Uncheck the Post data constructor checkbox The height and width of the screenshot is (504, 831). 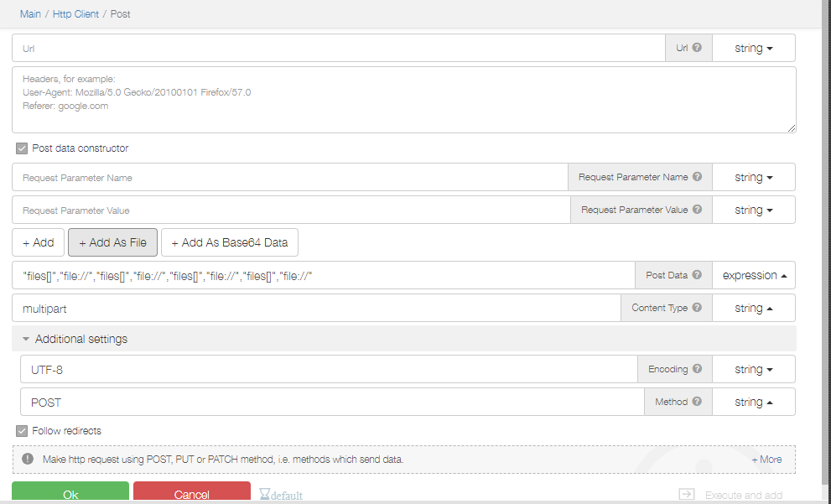point(22,148)
